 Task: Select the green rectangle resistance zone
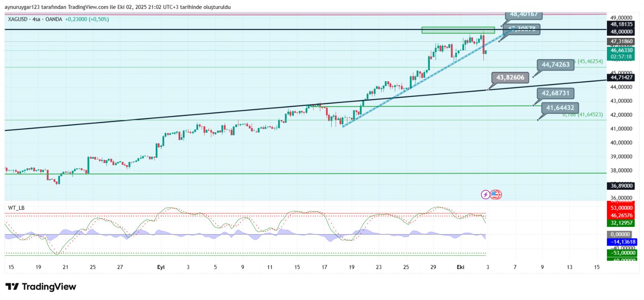pyautogui.click(x=458, y=30)
